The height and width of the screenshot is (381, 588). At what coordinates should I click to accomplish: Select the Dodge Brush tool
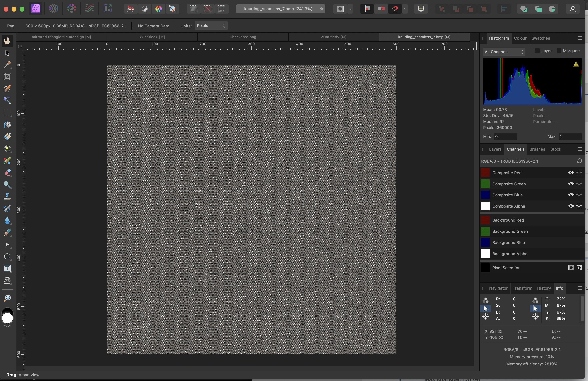pos(7,185)
